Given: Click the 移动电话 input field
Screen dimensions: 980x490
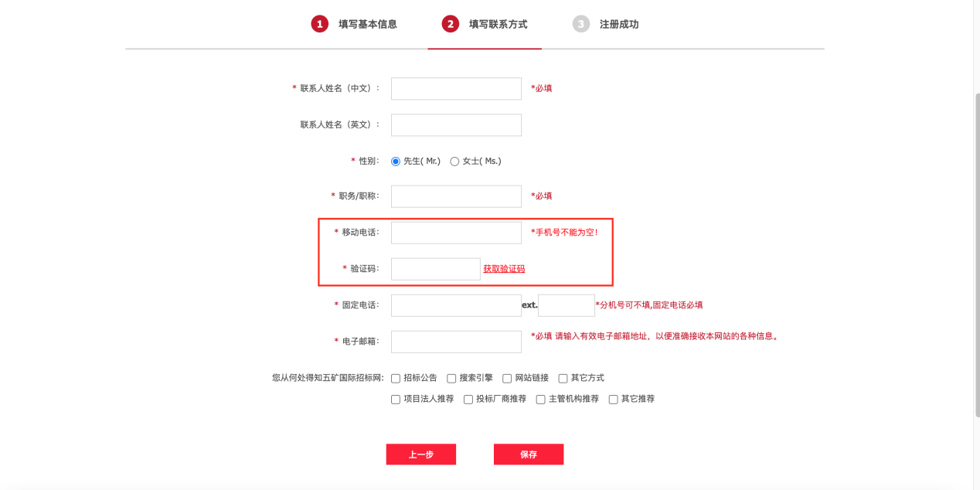Looking at the screenshot, I should (456, 233).
